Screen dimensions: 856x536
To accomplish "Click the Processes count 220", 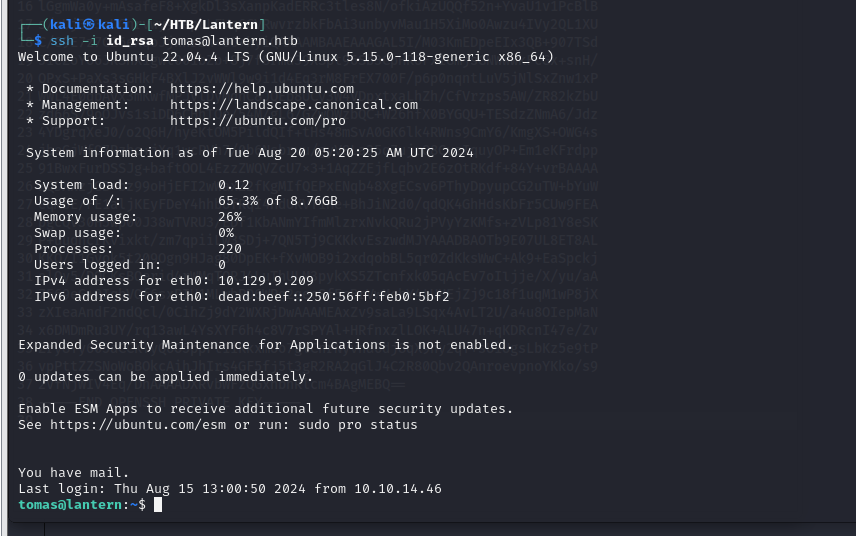I will pyautogui.click(x=230, y=249).
